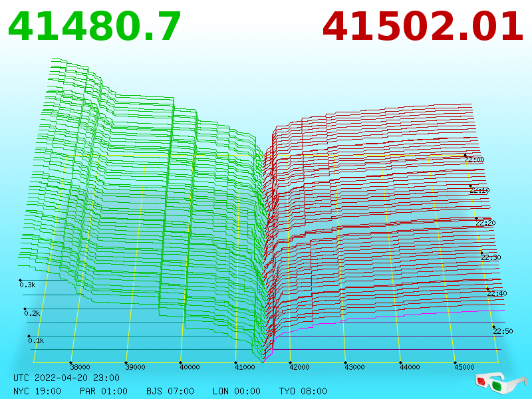Click the 43000 price axis label
This screenshot has height=399, width=532.
click(x=354, y=367)
